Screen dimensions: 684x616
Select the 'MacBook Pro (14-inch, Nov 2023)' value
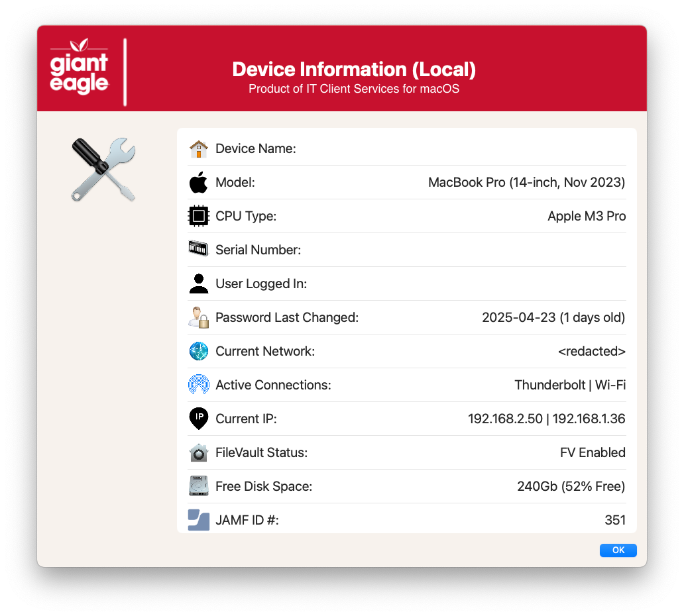pyautogui.click(x=526, y=182)
